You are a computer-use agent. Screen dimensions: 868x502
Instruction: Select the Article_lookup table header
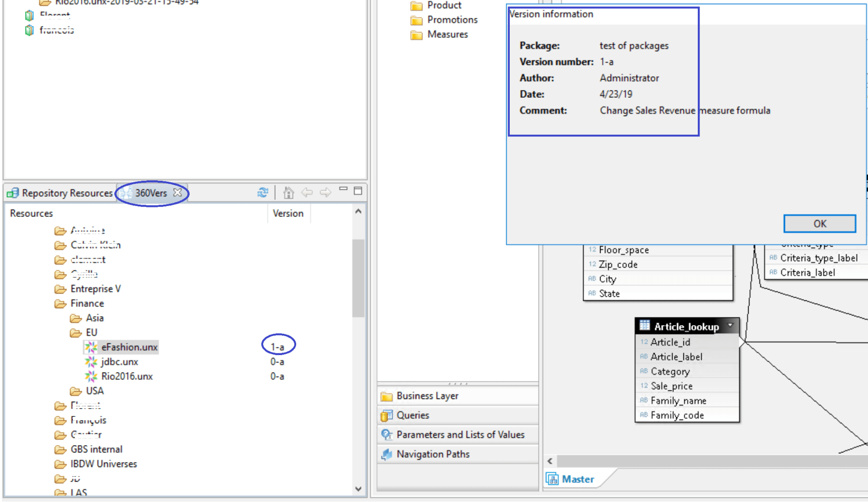coord(687,326)
